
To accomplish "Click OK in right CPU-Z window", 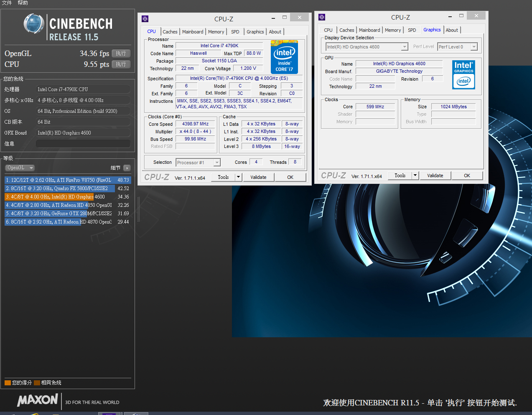I will coord(467,176).
